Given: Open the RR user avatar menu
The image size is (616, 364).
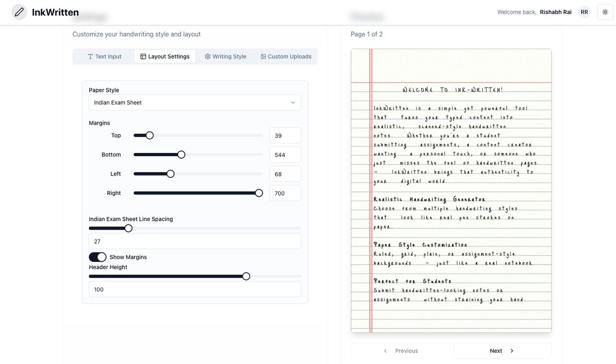Looking at the screenshot, I should pyautogui.click(x=584, y=12).
